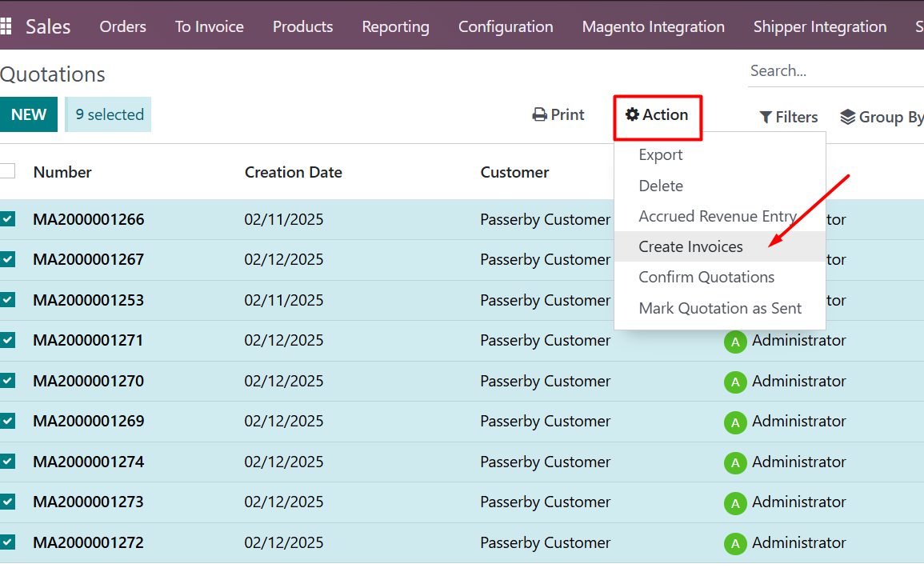Expand the Configuration menu
This screenshot has height=572, width=924.
[x=506, y=26]
